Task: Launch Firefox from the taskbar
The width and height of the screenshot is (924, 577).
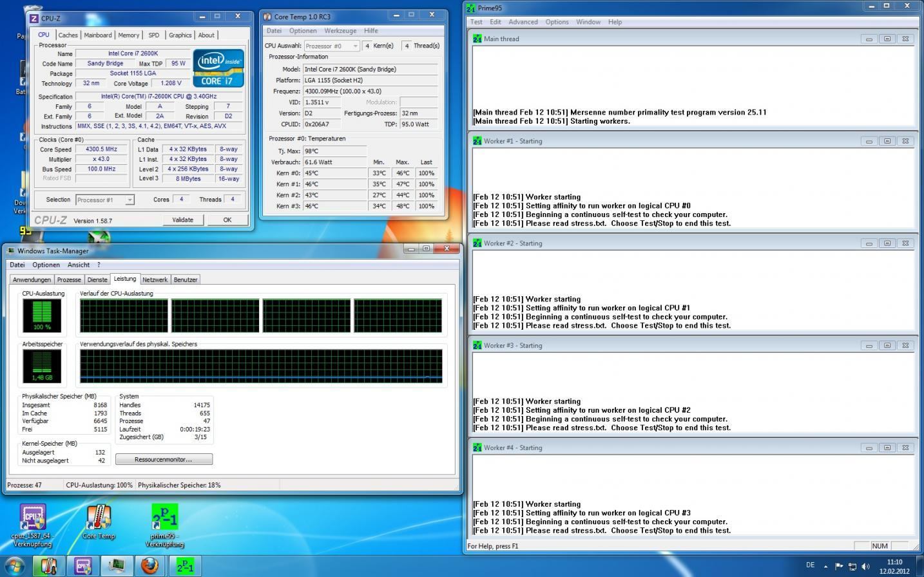Action: click(x=149, y=566)
